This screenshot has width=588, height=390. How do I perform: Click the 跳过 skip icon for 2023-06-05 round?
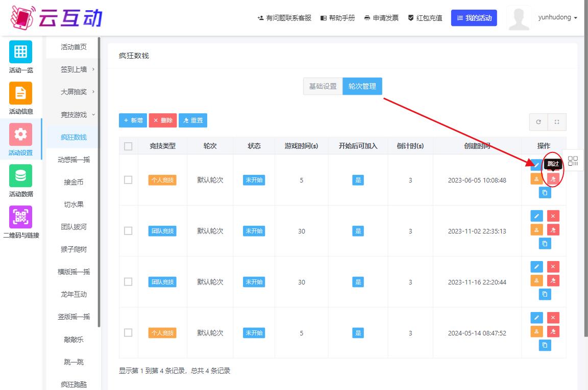pyautogui.click(x=553, y=179)
